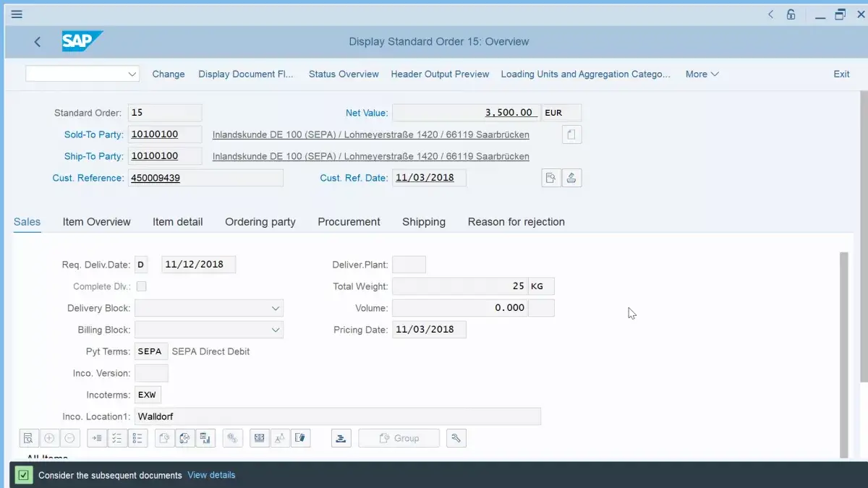The height and width of the screenshot is (488, 868).
Task: Click the stacked layers icon left of Group
Action: (341, 438)
